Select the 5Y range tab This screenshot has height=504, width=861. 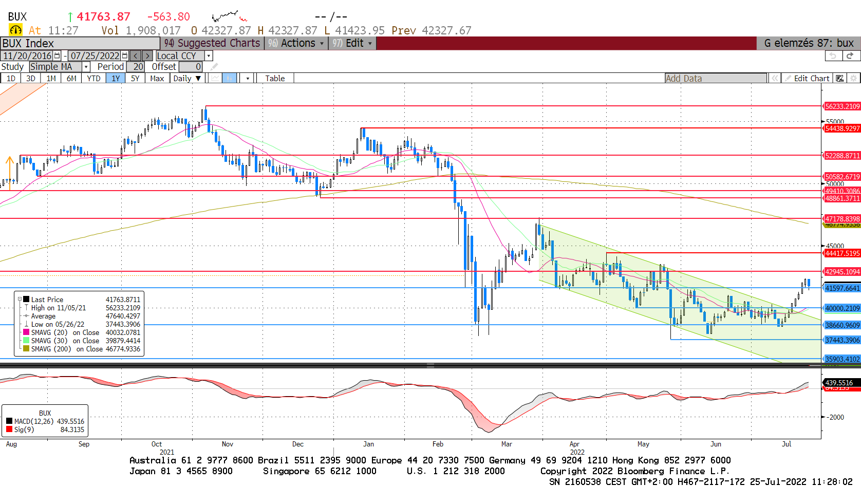coord(135,78)
